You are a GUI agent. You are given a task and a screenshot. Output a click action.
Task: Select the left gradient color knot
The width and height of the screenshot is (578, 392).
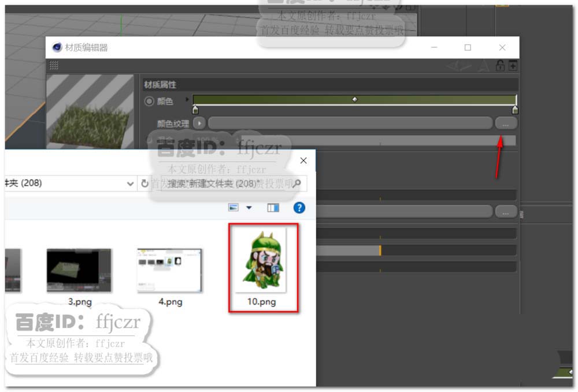pos(195,110)
